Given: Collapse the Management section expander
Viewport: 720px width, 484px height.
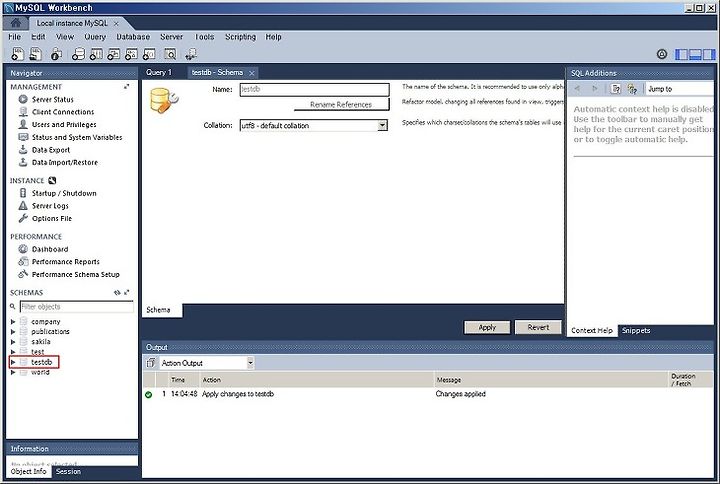Looking at the screenshot, I should click(126, 86).
